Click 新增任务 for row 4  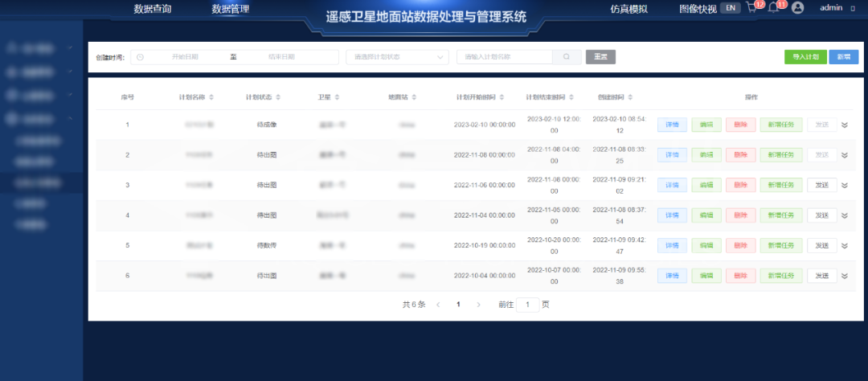click(781, 215)
